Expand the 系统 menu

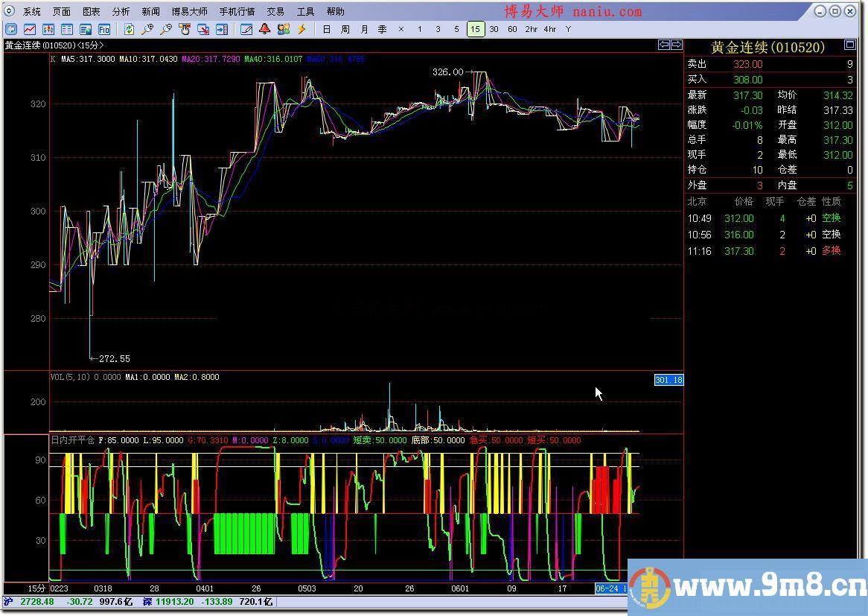[x=32, y=11]
